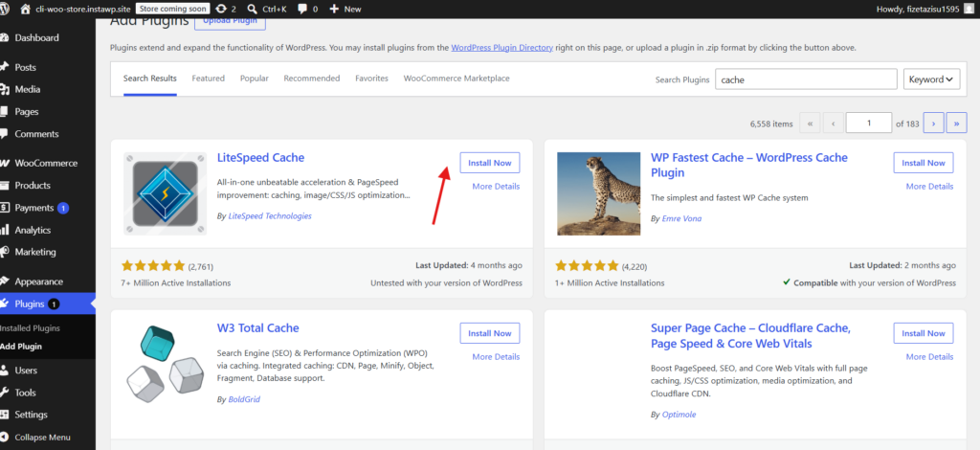This screenshot has width=980, height=450.
Task: Switch to the Featured tab
Action: click(x=208, y=79)
